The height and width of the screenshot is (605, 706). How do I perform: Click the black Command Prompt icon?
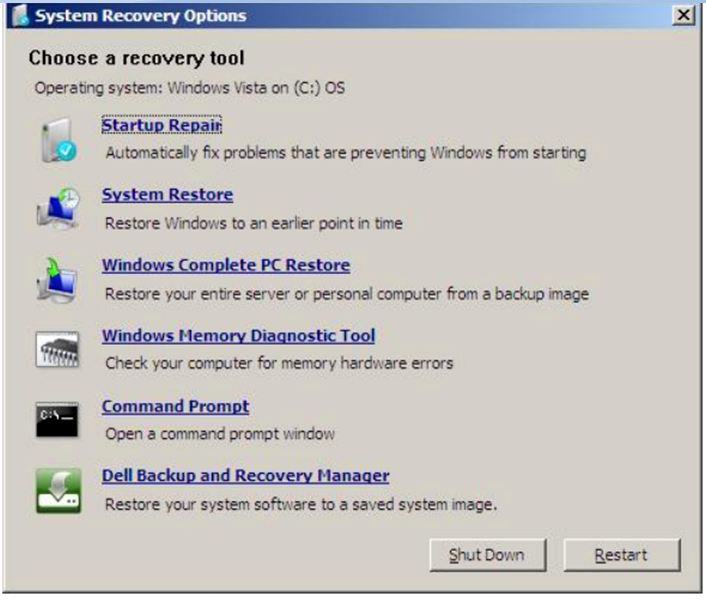click(57, 420)
